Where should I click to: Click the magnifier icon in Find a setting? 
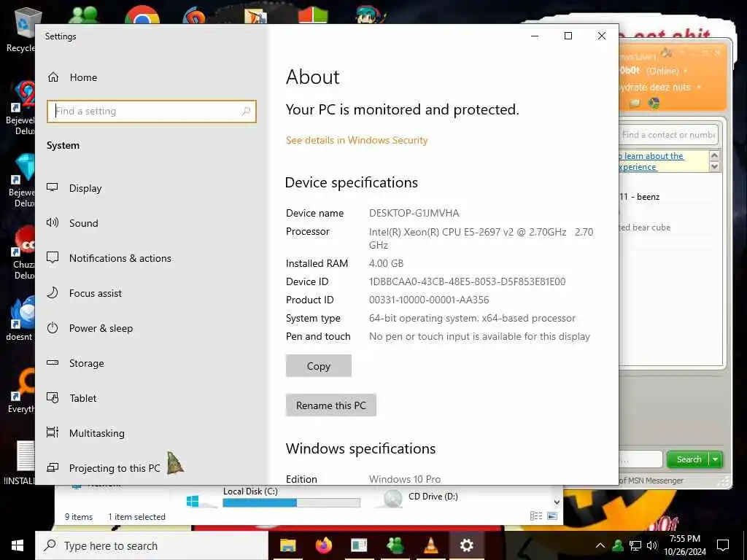(246, 111)
